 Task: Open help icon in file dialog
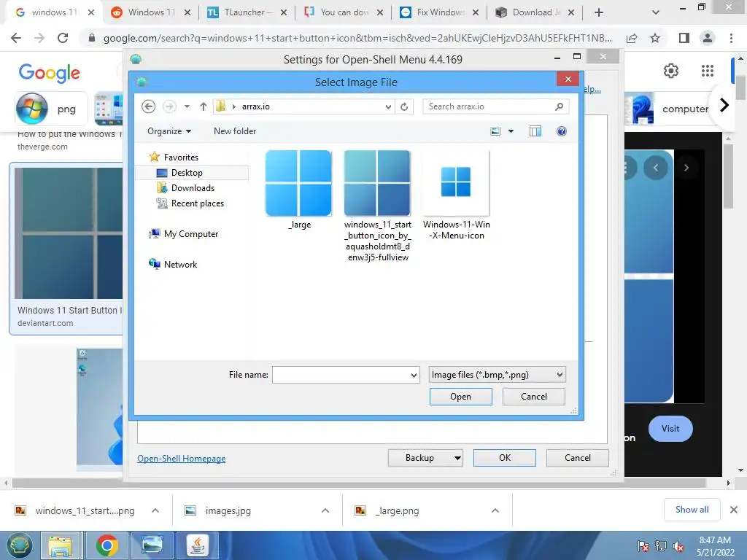pyautogui.click(x=562, y=131)
